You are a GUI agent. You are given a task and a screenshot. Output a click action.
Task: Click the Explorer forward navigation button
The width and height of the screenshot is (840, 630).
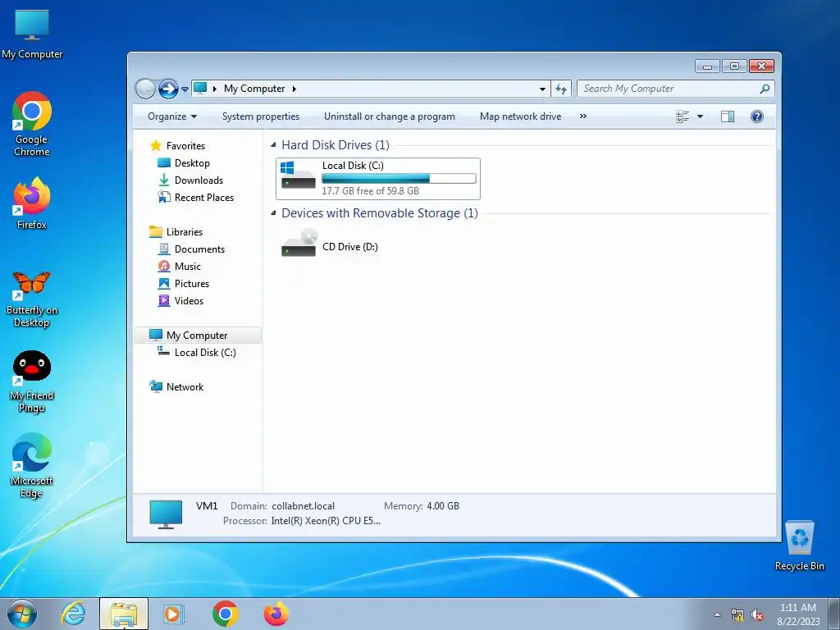coord(168,89)
